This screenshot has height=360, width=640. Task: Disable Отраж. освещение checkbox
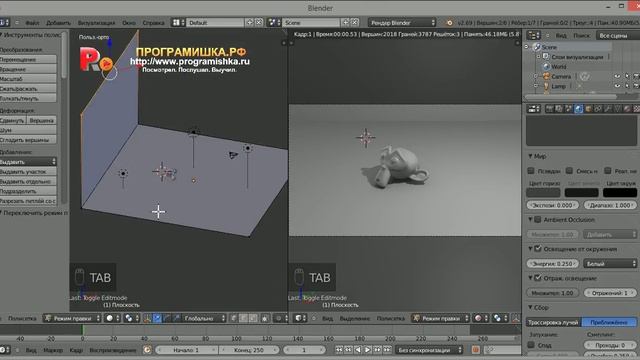point(538,278)
